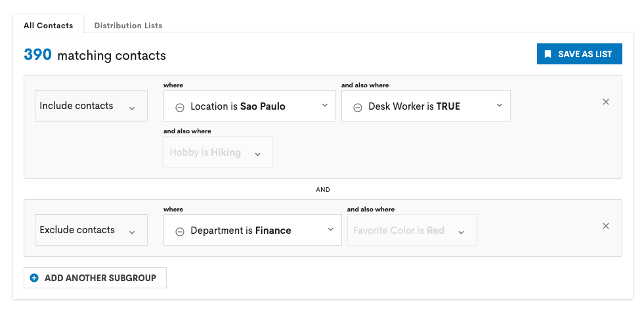This screenshot has height=310, width=644.
Task: Delete the Include contacts subgroup
Action: (x=606, y=102)
